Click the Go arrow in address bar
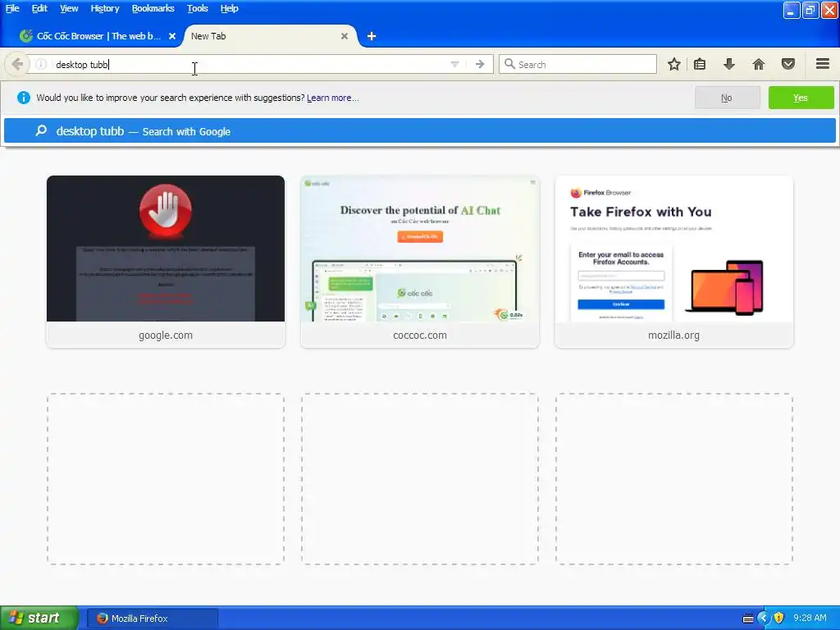 (480, 64)
